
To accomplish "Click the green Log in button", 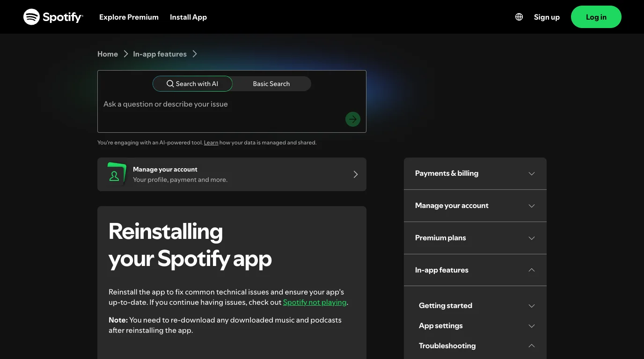I will pos(596,17).
